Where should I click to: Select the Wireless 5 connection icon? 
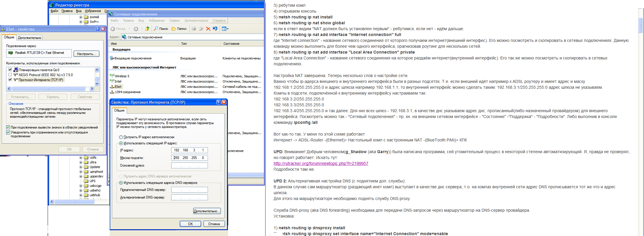pos(112,76)
